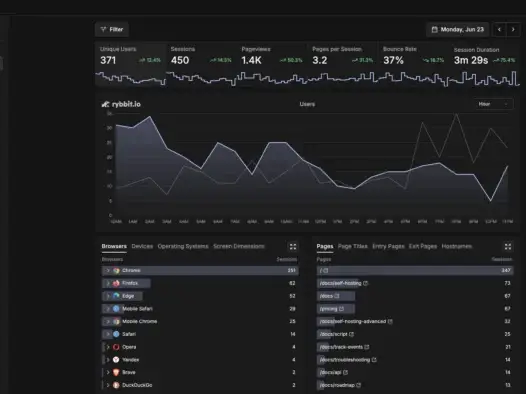The image size is (526, 394).
Task: Switch to the Hostnames tab
Action: (x=457, y=246)
